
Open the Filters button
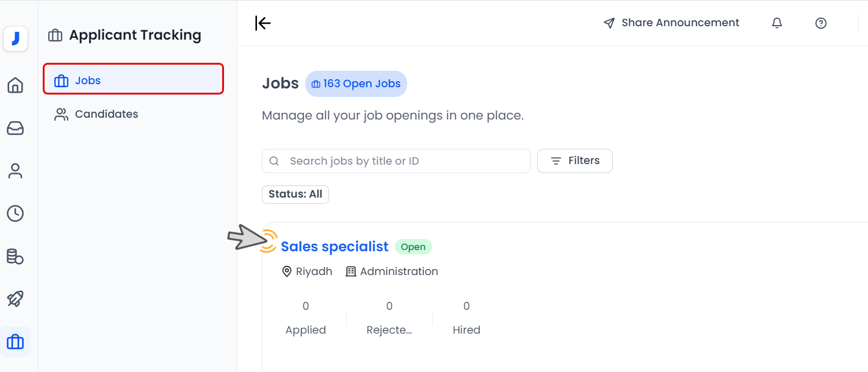(574, 161)
